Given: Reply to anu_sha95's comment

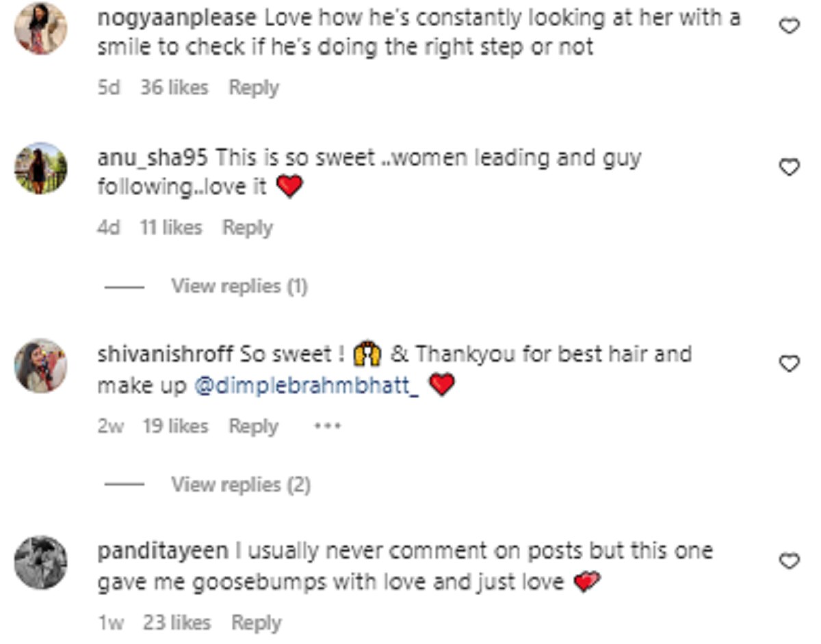Looking at the screenshot, I should (x=247, y=228).
